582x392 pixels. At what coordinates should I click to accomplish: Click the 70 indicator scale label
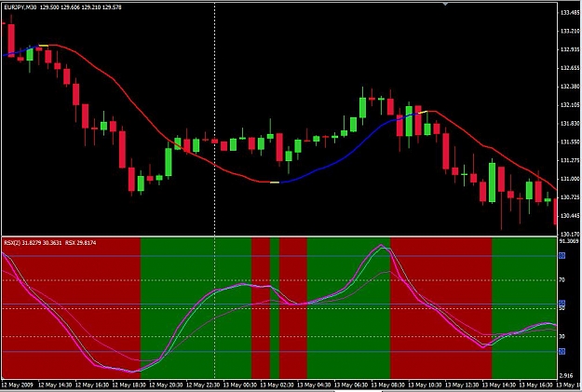tap(562, 280)
